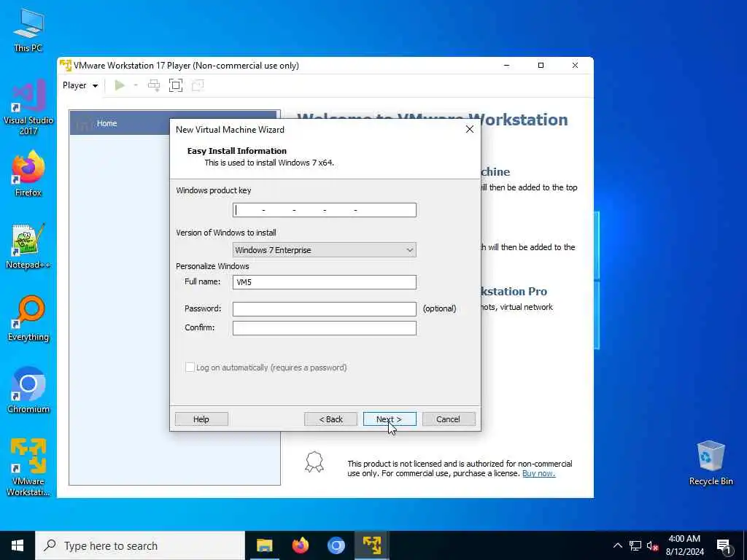Click the green power on play icon
Image resolution: width=747 pixels, height=560 pixels.
point(120,85)
